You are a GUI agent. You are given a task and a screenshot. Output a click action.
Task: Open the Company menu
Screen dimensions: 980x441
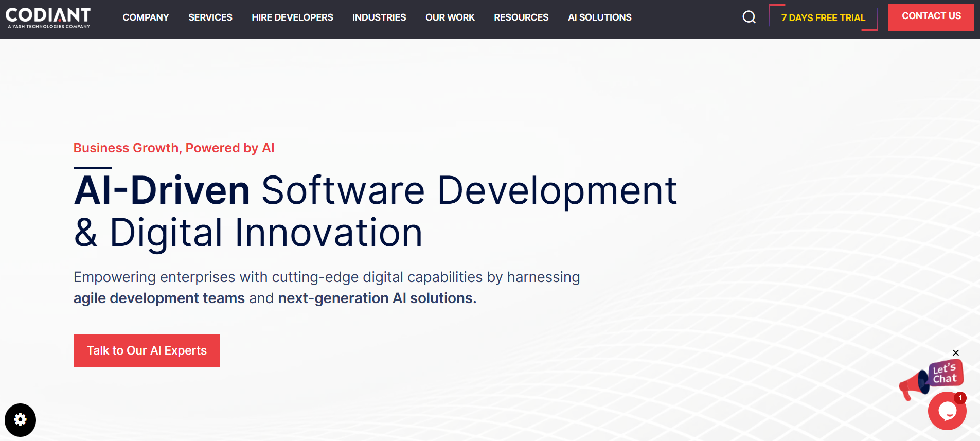tap(146, 17)
